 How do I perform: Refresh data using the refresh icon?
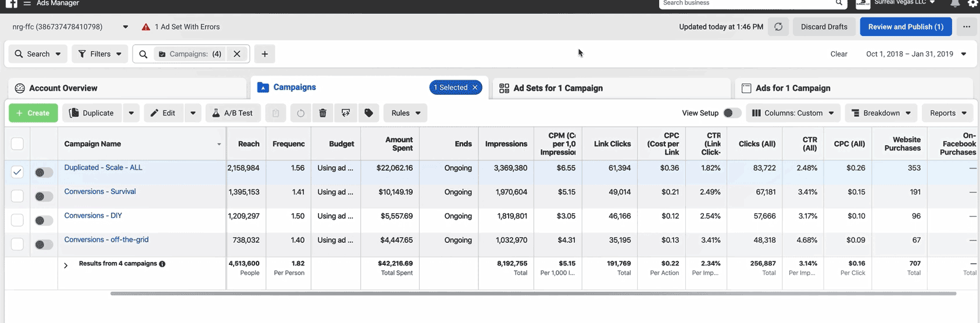tap(778, 27)
